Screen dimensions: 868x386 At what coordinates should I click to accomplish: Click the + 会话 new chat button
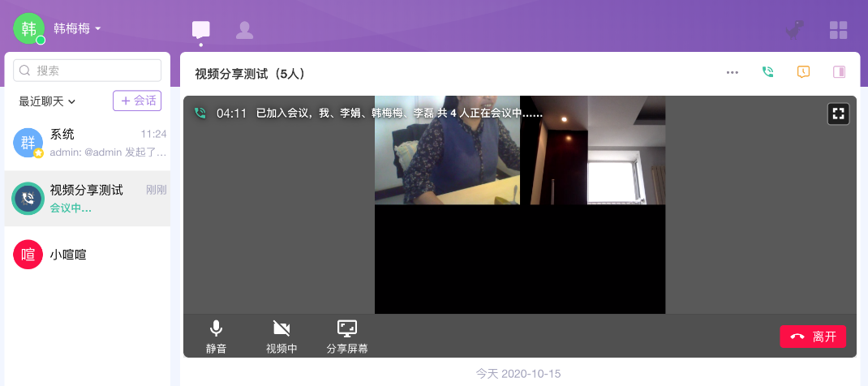click(x=137, y=101)
